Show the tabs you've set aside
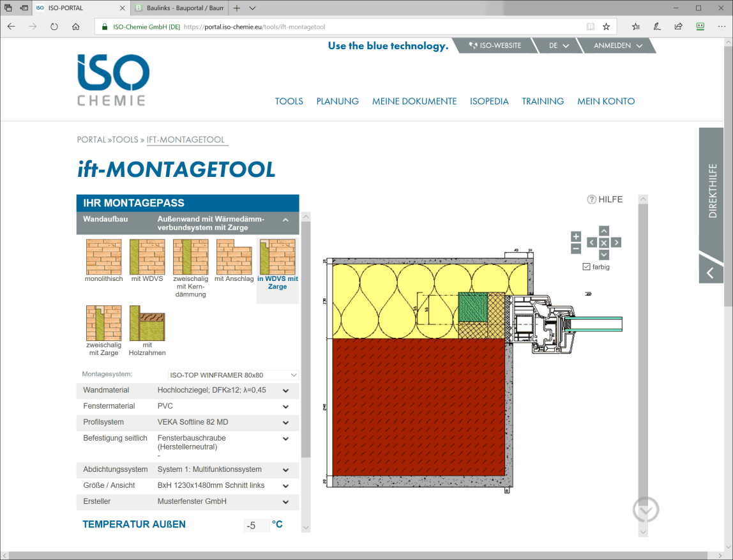Screen dimensions: 733x560 [x=8, y=8]
